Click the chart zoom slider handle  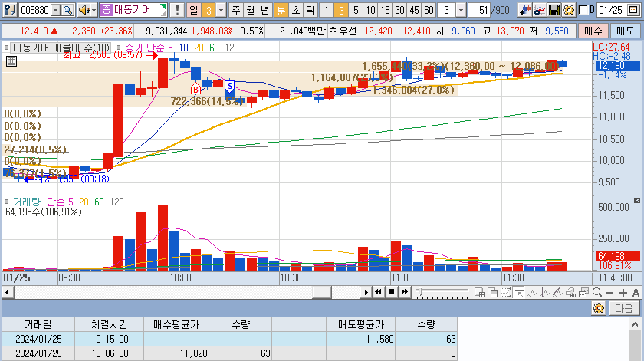(419, 292)
